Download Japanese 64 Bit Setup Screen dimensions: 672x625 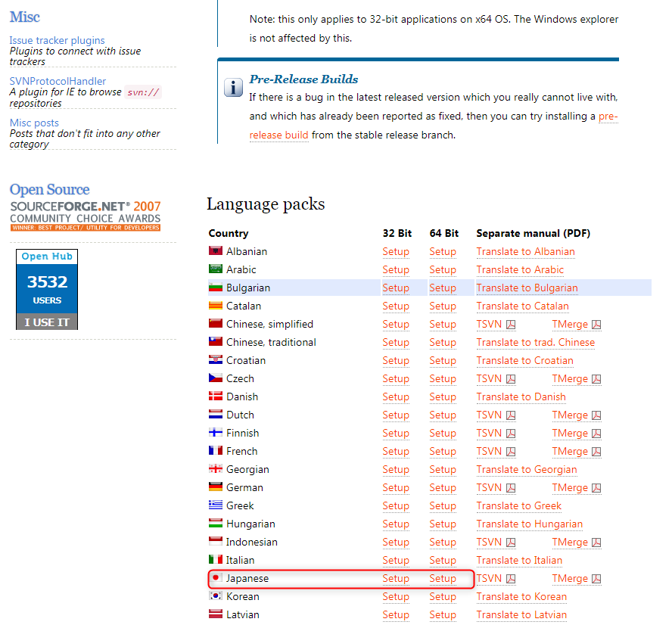pos(443,578)
